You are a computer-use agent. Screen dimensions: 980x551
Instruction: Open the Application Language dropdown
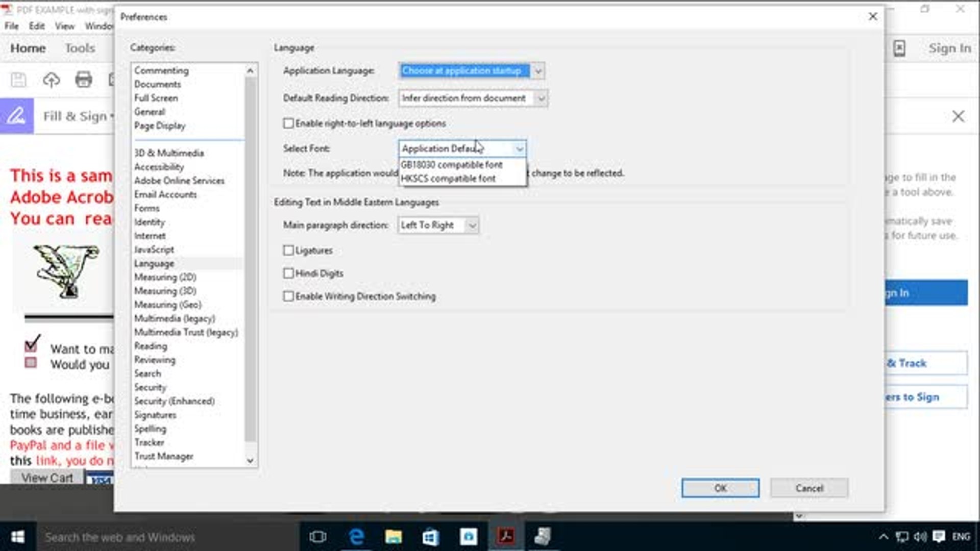coord(538,71)
